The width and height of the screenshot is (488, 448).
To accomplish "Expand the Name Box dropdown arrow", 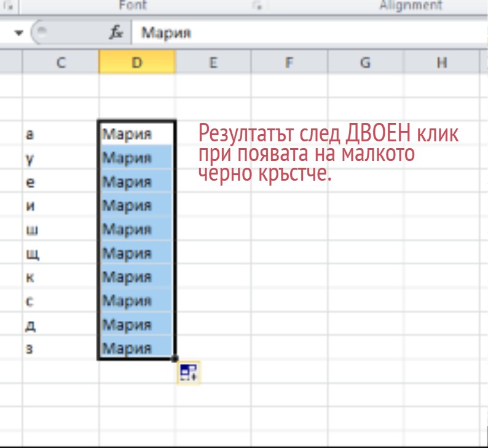I will click(18, 33).
